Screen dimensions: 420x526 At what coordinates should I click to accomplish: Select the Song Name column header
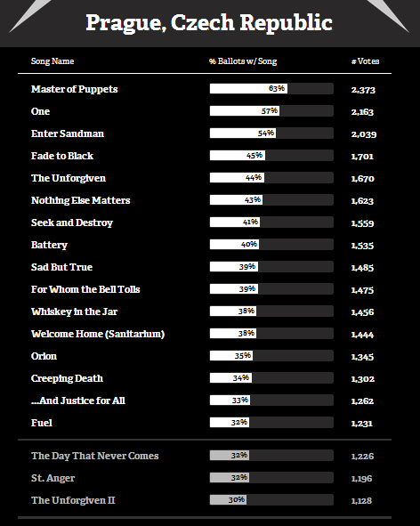[52, 61]
